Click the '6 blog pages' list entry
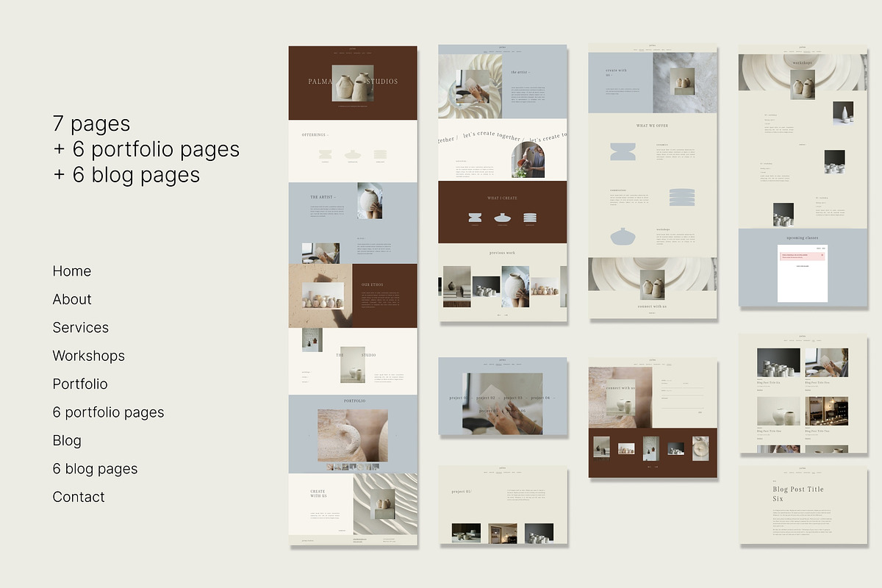Screen dimensions: 882x588 click(x=95, y=469)
